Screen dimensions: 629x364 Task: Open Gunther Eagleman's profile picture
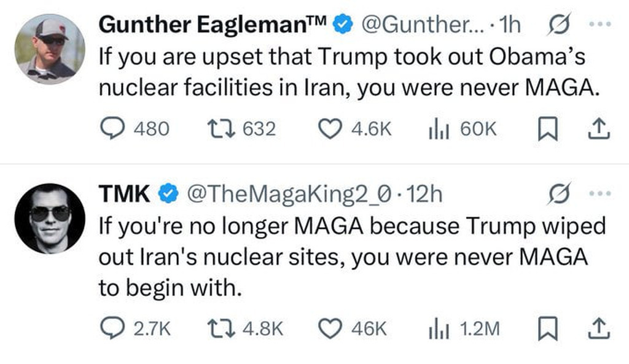49,49
